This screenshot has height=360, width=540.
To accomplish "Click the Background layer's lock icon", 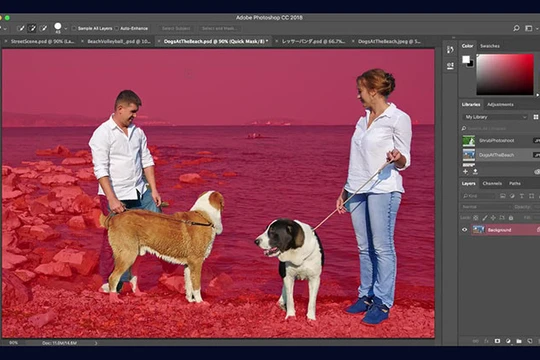I will 538,229.
